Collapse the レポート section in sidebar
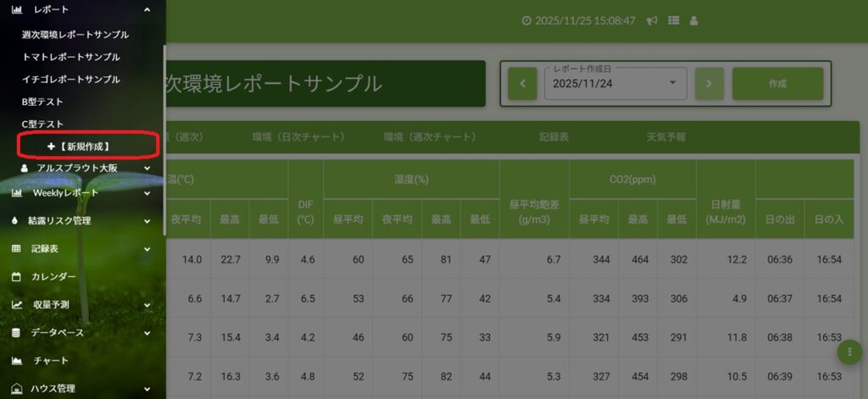Viewport: 868px width, 399px height. tap(147, 9)
